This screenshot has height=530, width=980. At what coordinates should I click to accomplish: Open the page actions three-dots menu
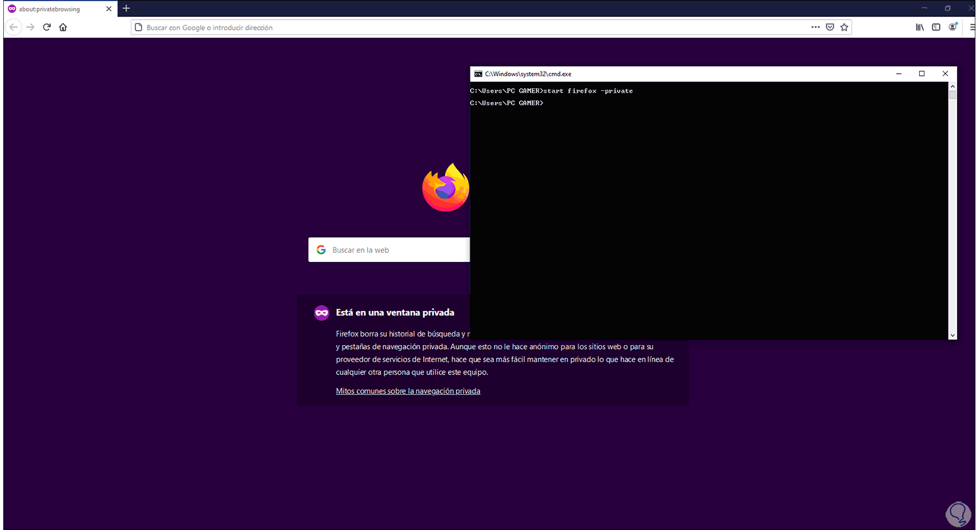[x=815, y=27]
